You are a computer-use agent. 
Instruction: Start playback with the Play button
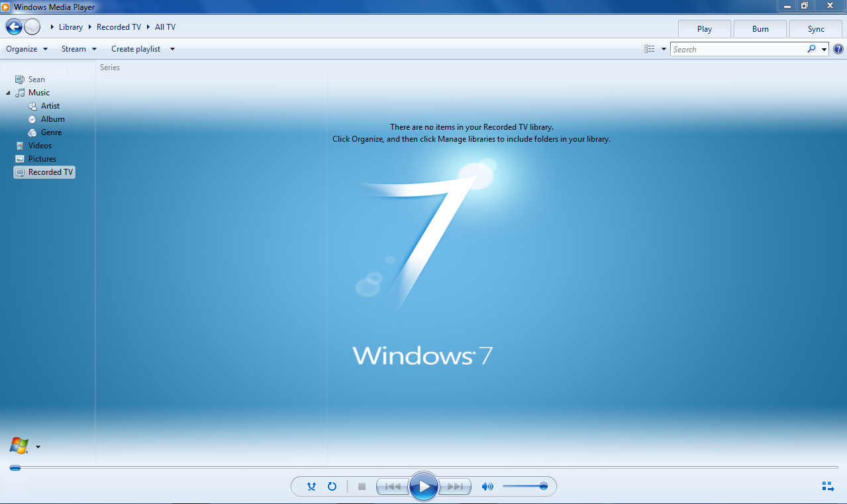pos(424,487)
